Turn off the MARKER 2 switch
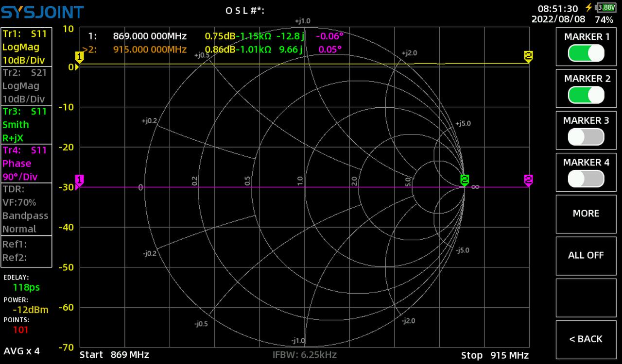The image size is (622, 364). pos(586,95)
